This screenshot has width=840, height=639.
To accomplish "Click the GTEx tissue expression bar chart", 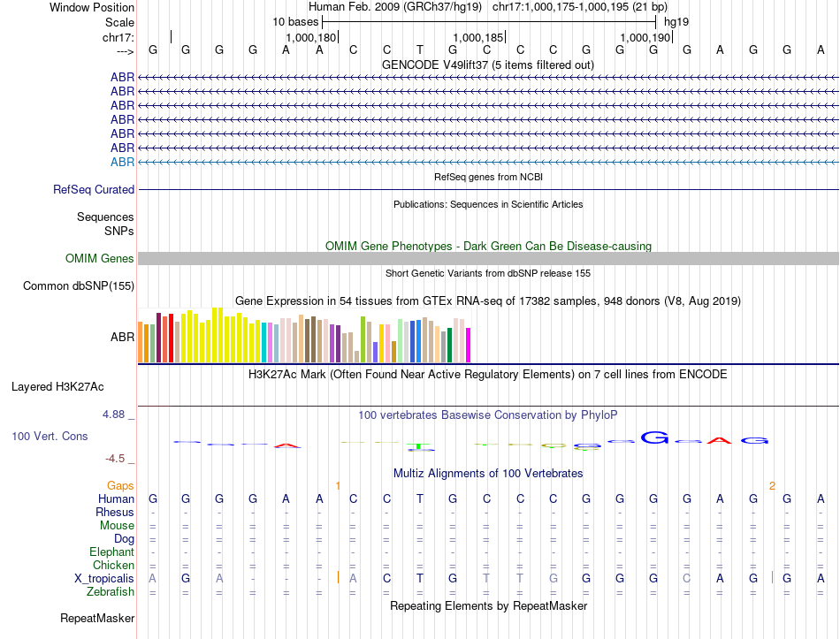I will coord(304,335).
